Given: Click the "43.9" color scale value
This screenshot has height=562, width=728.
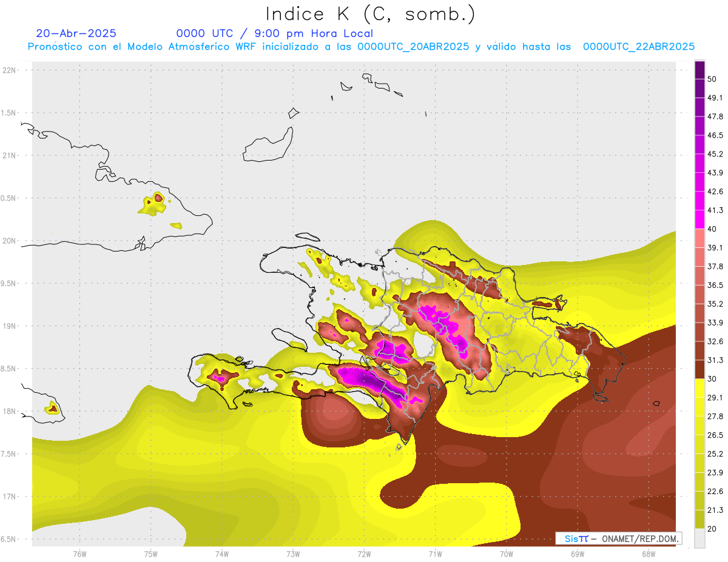Looking at the screenshot, I should pyautogui.click(x=715, y=173).
